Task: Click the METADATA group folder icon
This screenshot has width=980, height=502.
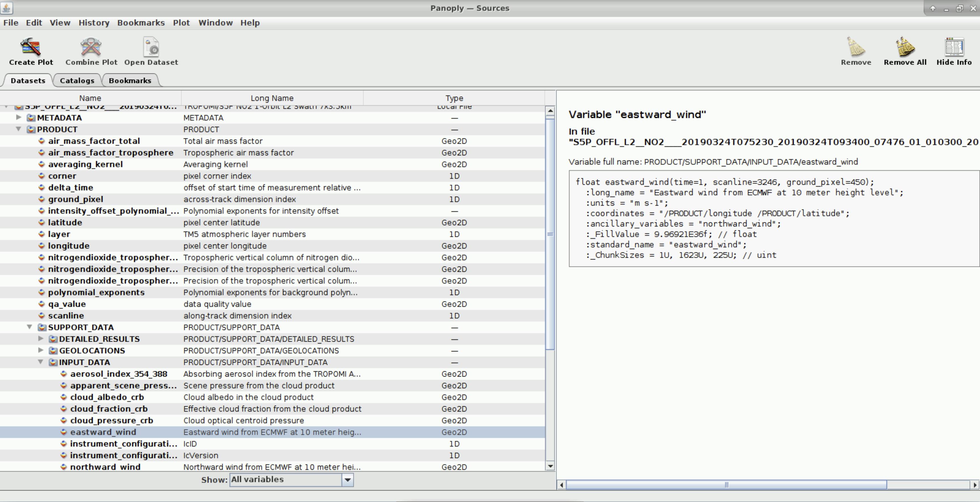Action: pyautogui.click(x=31, y=118)
